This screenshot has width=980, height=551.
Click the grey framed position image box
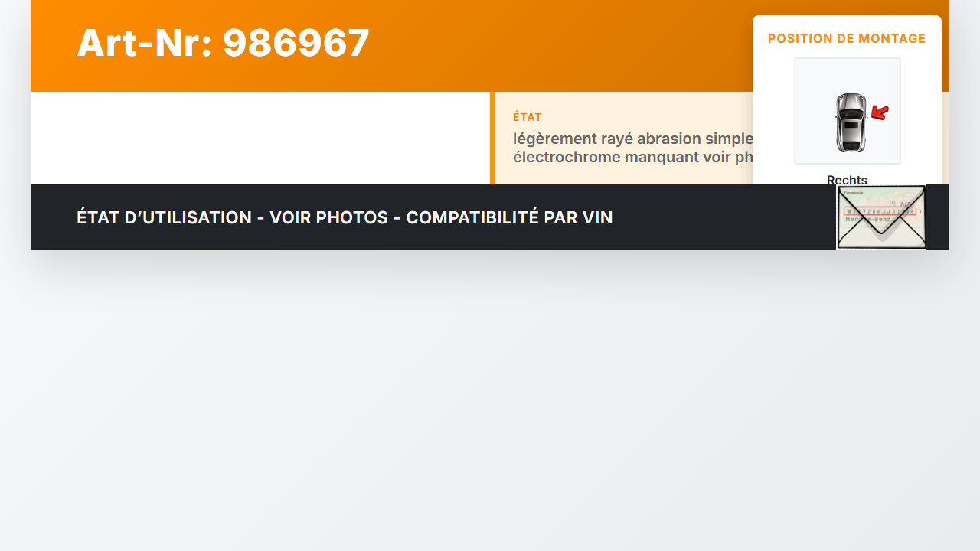pyautogui.click(x=847, y=111)
